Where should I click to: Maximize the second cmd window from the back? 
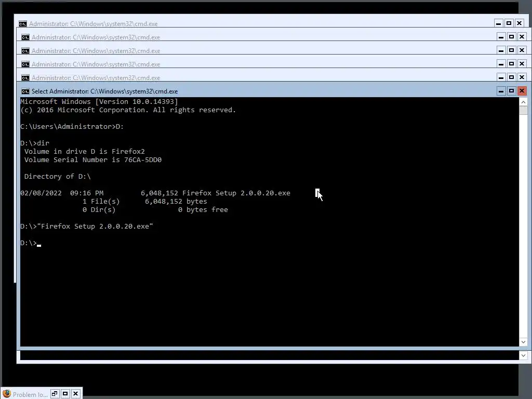point(511,37)
